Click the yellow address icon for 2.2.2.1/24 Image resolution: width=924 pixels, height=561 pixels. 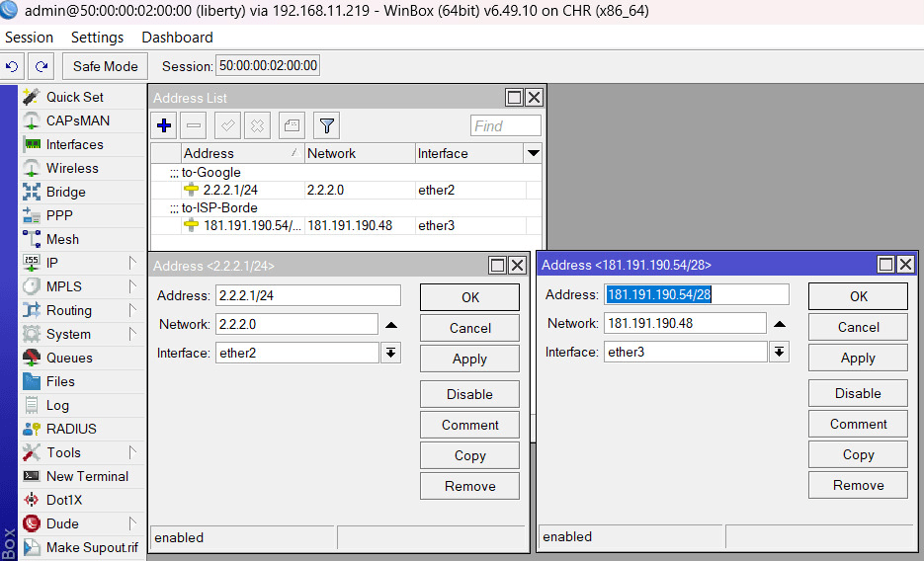point(192,190)
